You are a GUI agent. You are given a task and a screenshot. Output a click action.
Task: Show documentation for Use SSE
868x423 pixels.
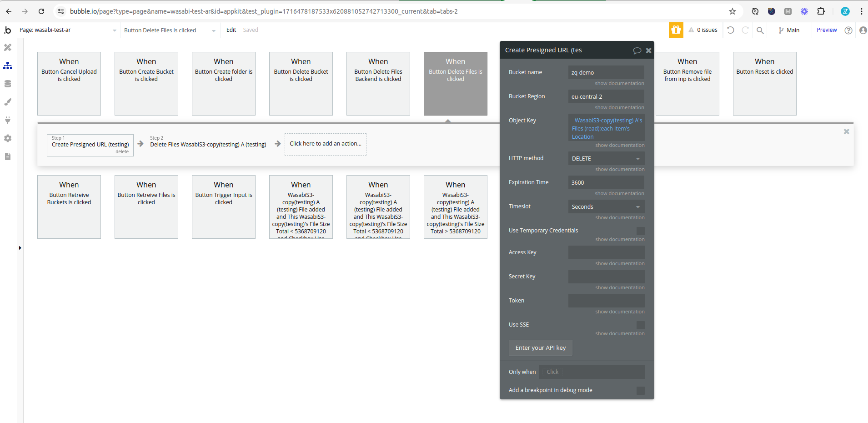point(620,333)
